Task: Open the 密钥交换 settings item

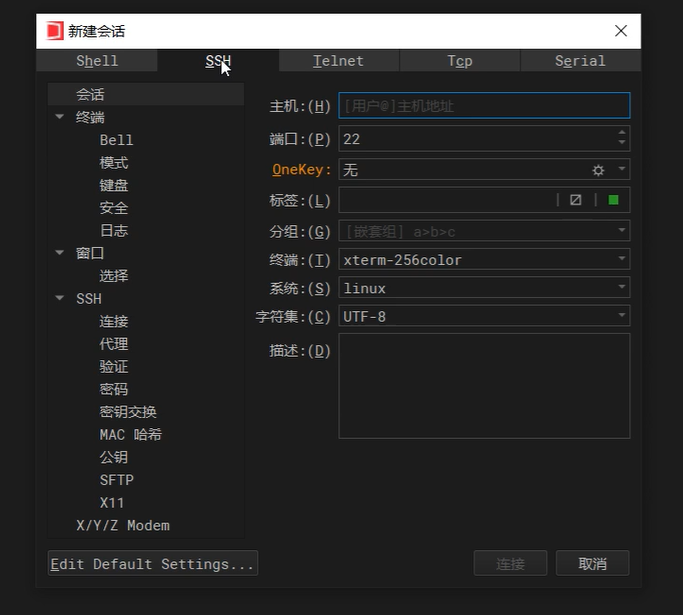Action: (128, 412)
